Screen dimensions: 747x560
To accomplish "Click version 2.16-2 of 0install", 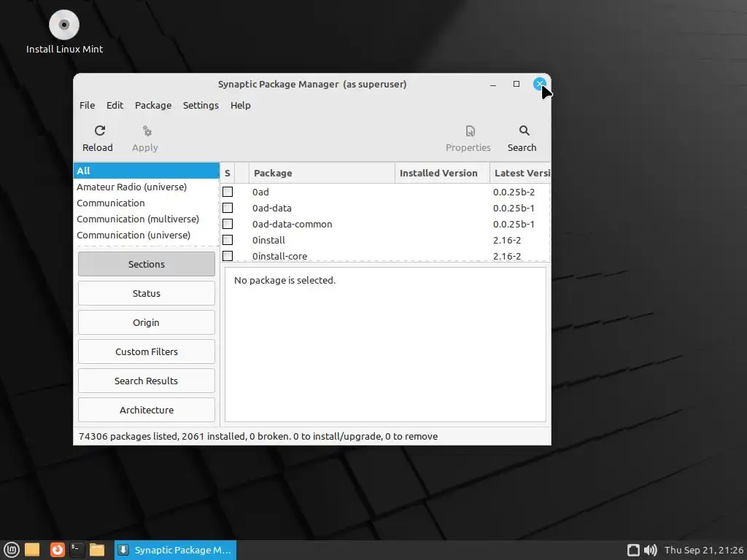I will 507,240.
